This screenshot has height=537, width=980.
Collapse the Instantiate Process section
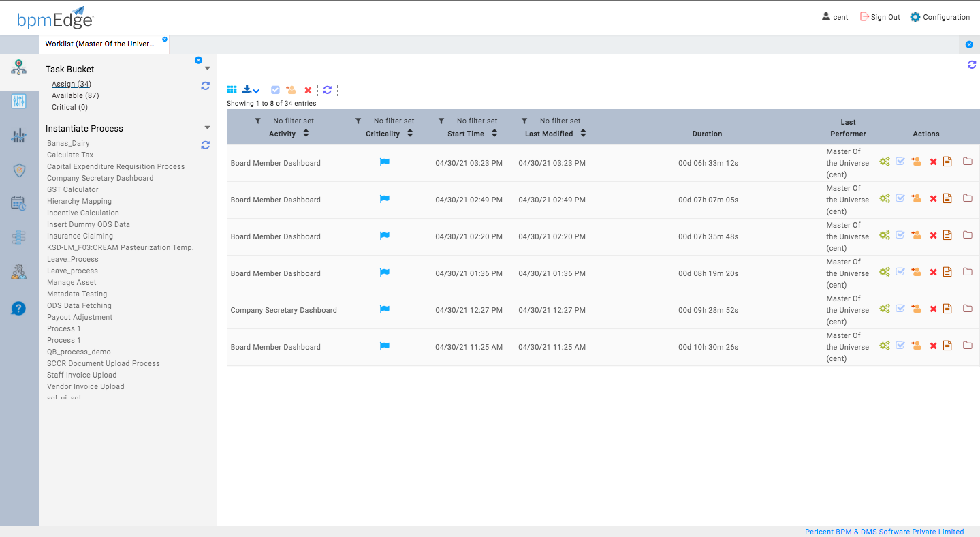pyautogui.click(x=207, y=127)
